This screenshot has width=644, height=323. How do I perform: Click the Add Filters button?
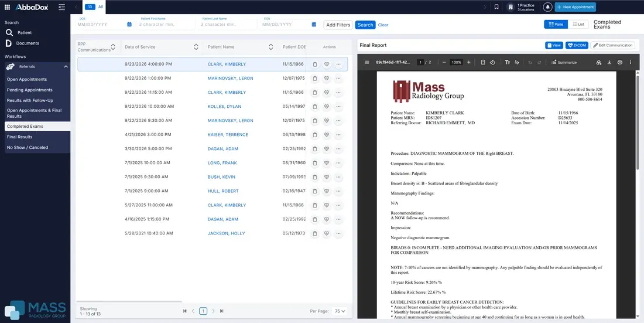click(338, 25)
